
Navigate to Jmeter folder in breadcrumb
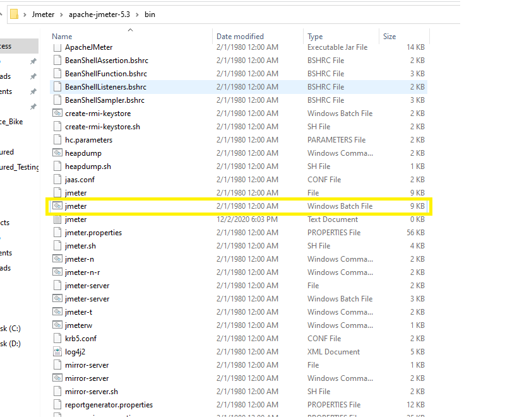tap(43, 15)
